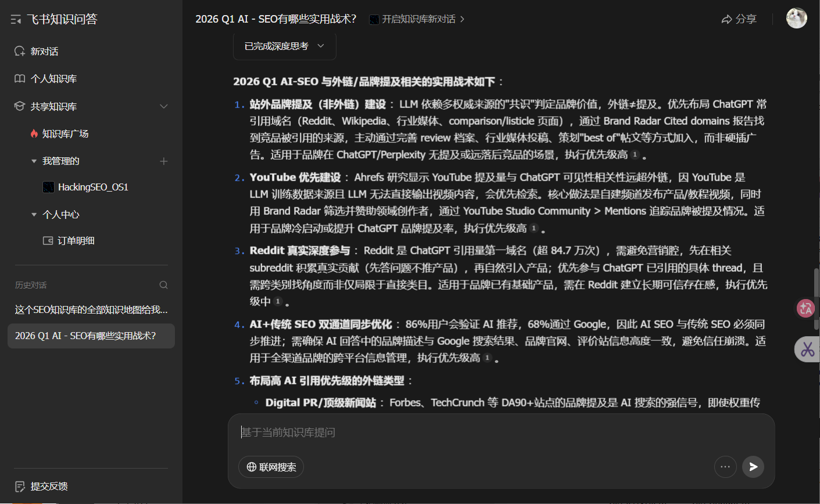
Task: Collapse the 我管理的 tree node
Action: coord(34,160)
